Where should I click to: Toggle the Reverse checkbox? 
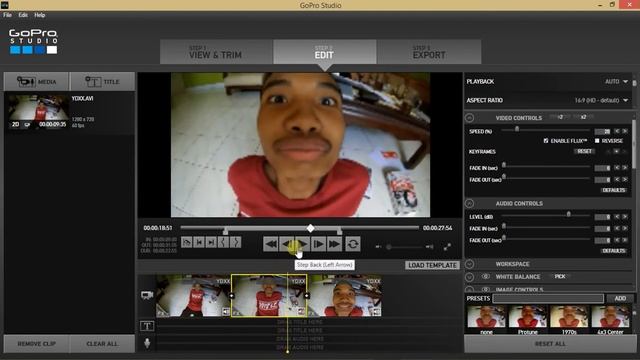[x=597, y=140]
